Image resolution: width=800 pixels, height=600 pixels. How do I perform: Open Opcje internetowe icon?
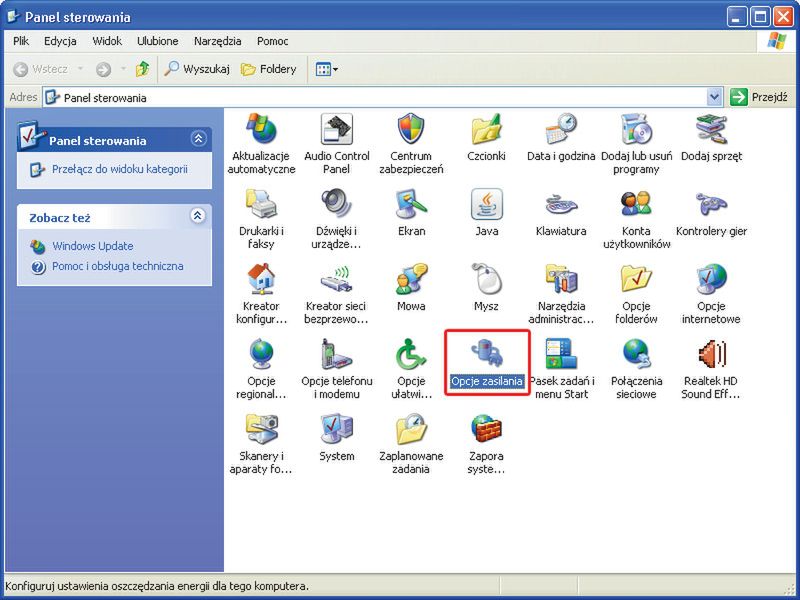(711, 279)
